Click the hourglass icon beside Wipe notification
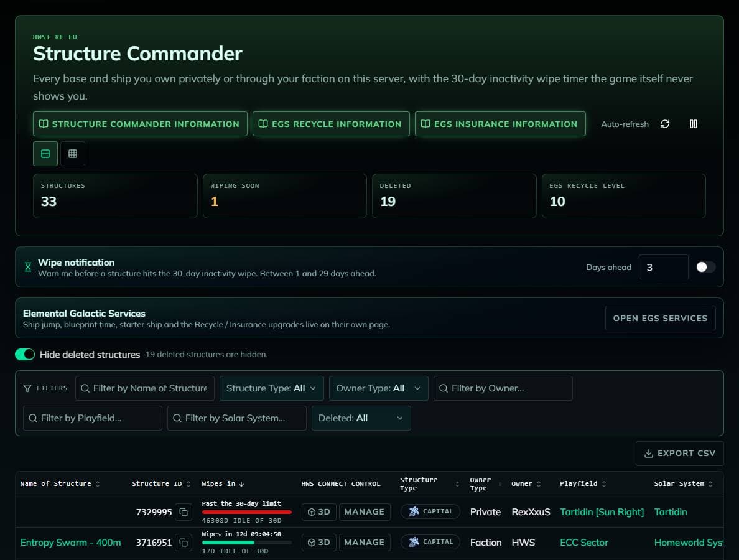The height and width of the screenshot is (560, 739). [28, 267]
